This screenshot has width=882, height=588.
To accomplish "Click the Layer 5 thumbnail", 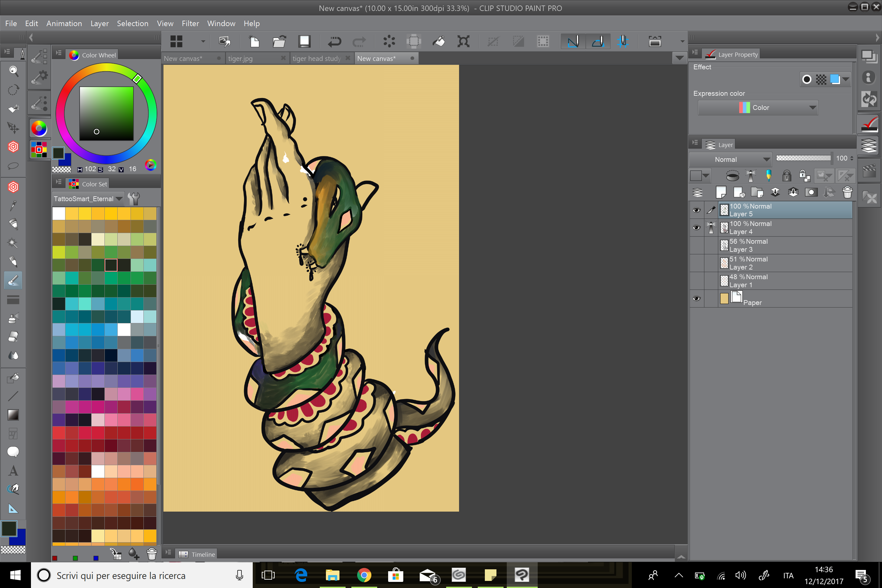I will pyautogui.click(x=724, y=210).
